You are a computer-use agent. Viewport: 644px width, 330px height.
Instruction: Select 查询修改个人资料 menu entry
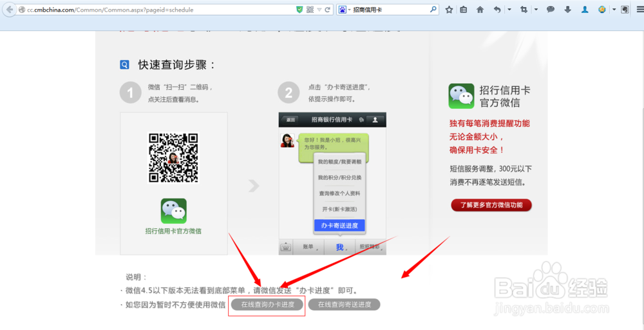coord(339,193)
